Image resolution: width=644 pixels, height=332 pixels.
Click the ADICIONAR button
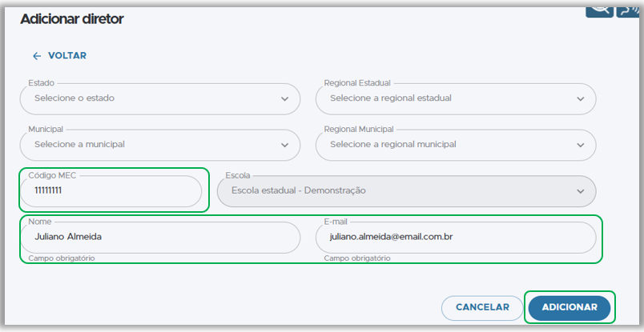[x=570, y=308]
